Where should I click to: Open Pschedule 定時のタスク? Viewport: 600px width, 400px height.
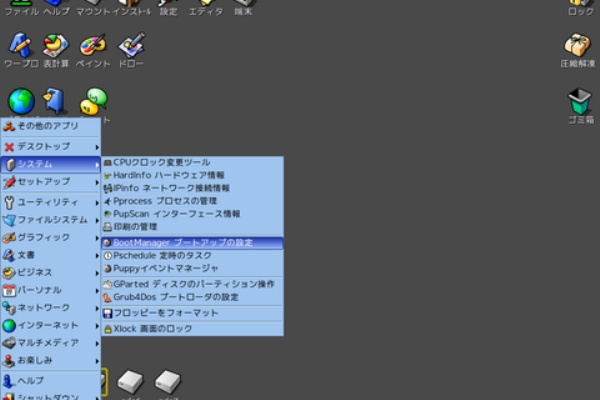tap(192, 255)
